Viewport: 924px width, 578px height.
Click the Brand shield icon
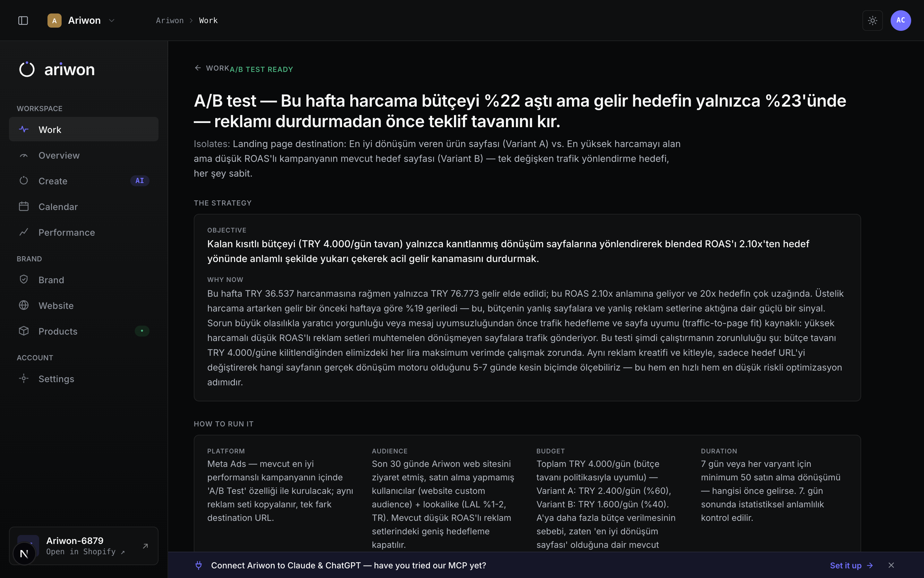point(24,279)
